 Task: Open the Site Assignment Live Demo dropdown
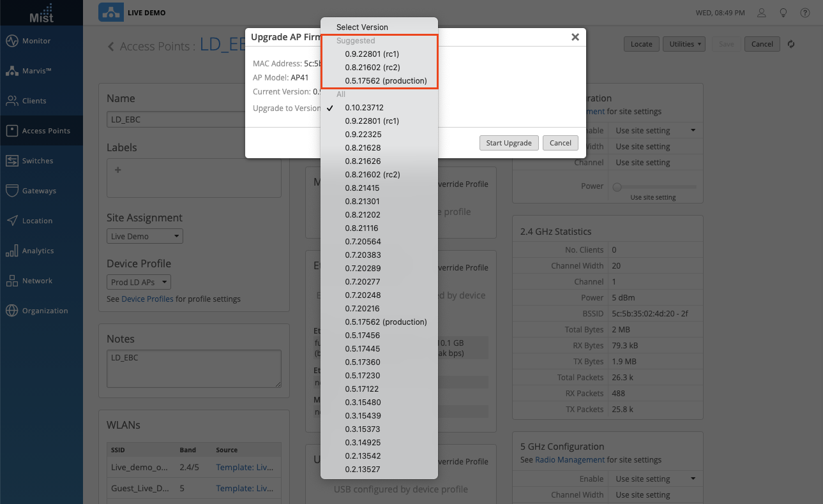pos(145,236)
